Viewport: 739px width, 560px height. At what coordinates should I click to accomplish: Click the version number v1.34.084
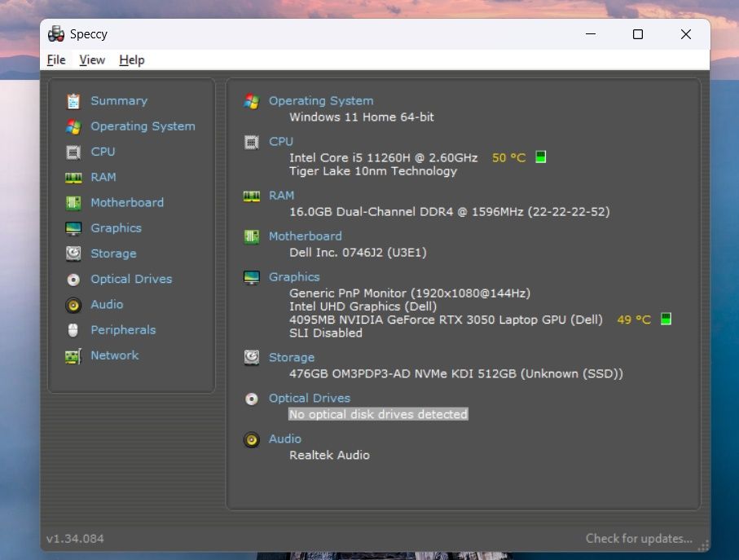point(75,538)
